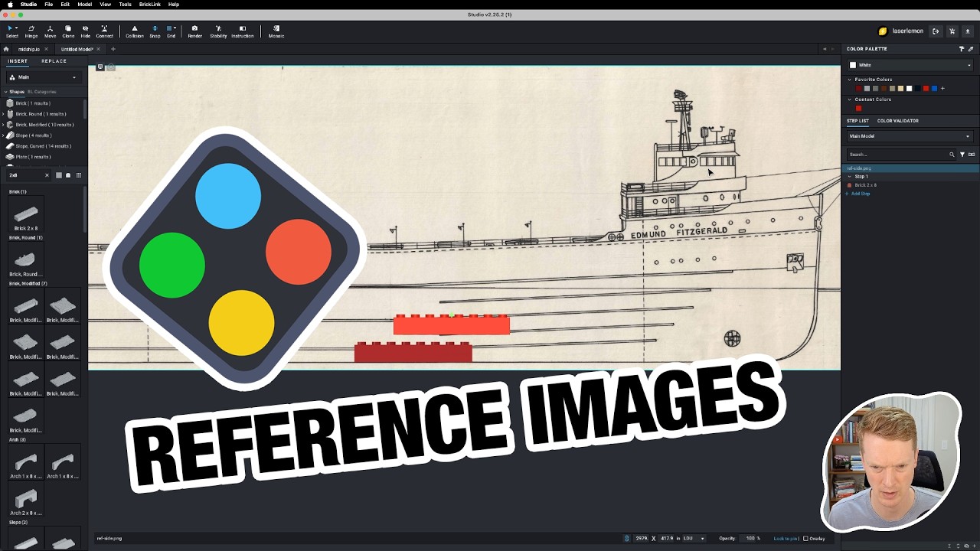Pick the blue favorite color swatch
980x551 pixels.
tap(934, 89)
